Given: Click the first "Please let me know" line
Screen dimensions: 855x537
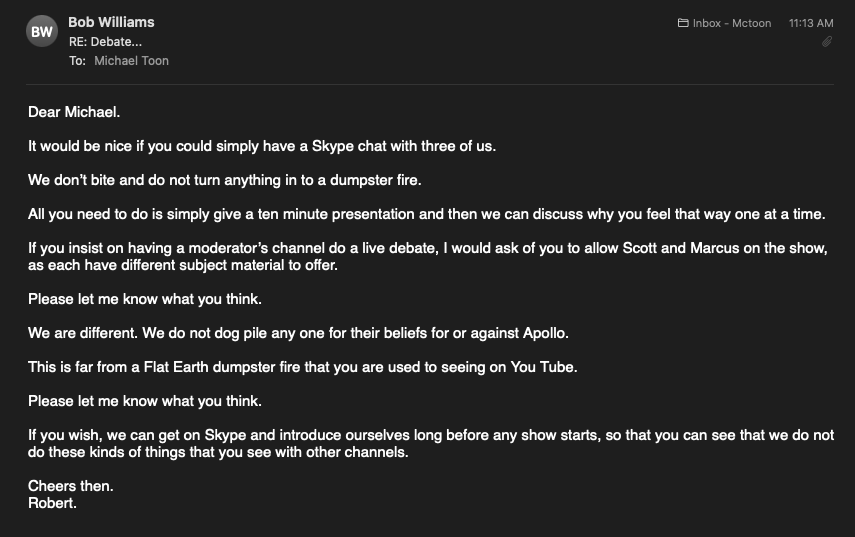Looking at the screenshot, I should coord(145,299).
